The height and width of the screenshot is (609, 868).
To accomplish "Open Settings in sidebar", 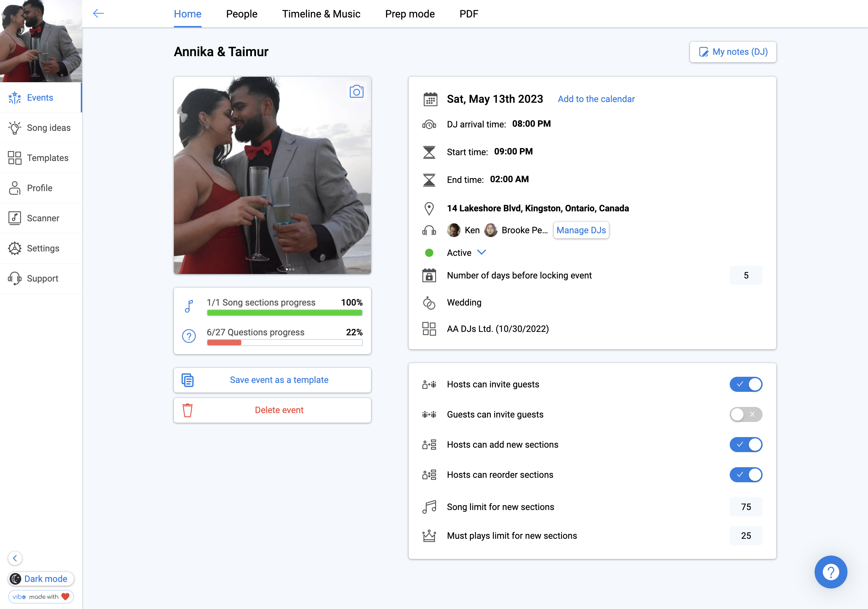I will pos(41,248).
